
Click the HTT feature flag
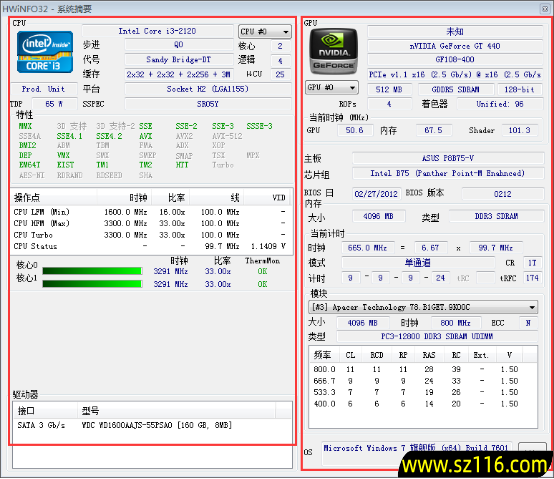point(182,165)
